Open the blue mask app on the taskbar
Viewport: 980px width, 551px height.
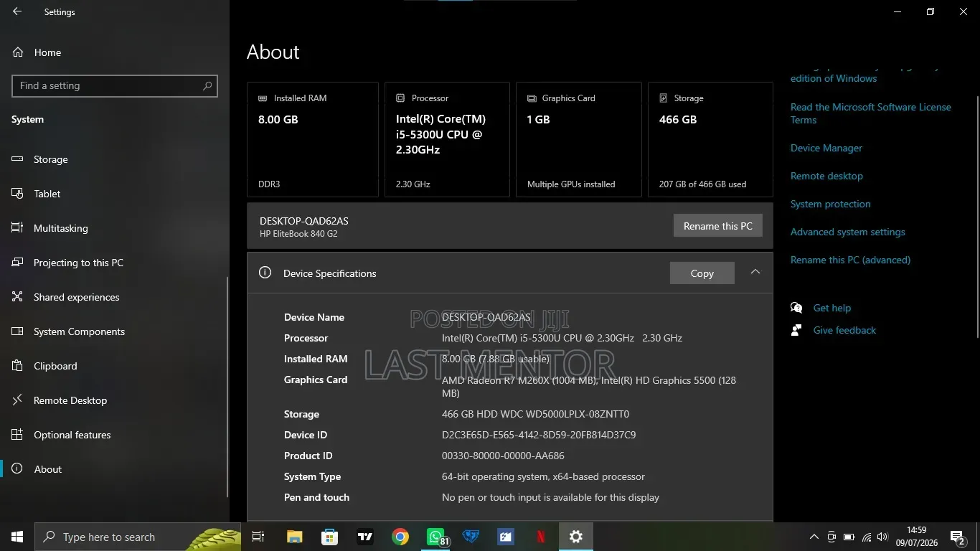click(471, 537)
